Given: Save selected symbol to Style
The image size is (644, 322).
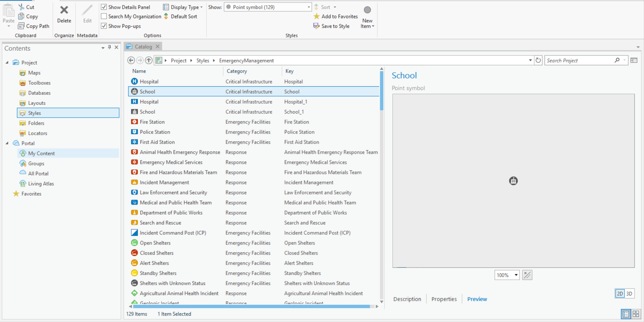Looking at the screenshot, I should pos(331,26).
